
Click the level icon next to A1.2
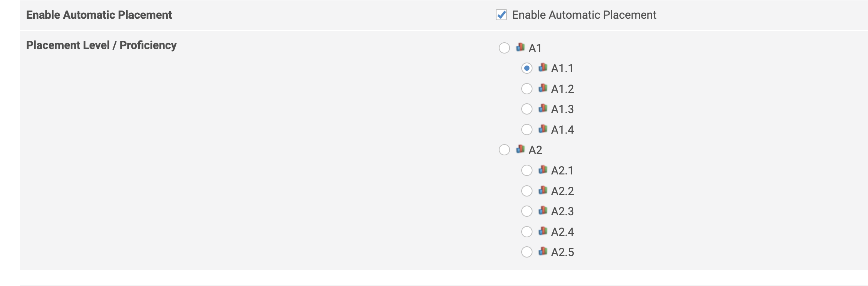[543, 88]
